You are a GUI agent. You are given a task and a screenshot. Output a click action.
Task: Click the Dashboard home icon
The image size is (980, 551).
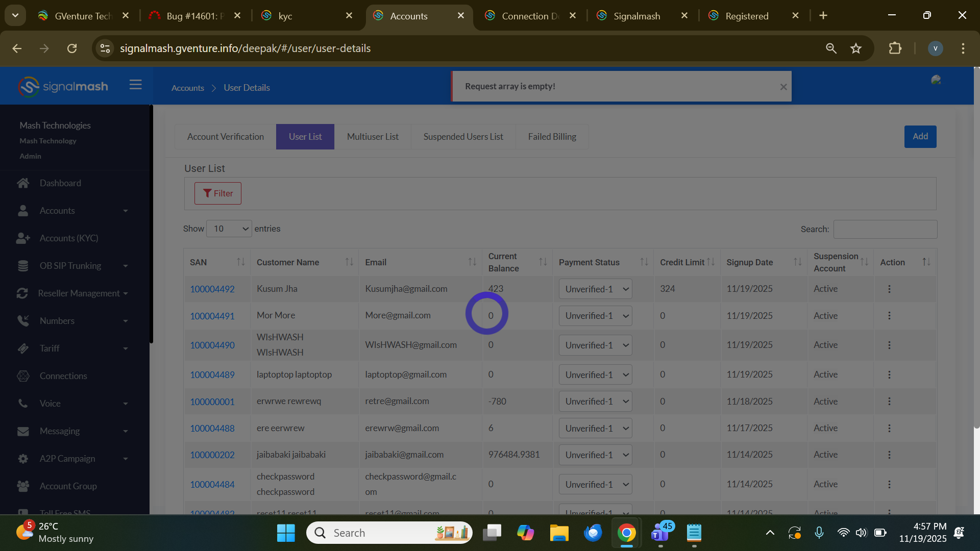23,183
